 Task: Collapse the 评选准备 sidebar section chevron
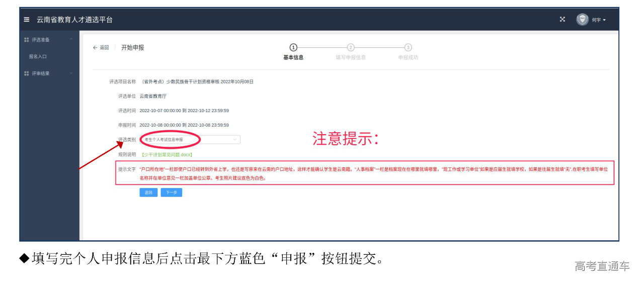(71, 40)
